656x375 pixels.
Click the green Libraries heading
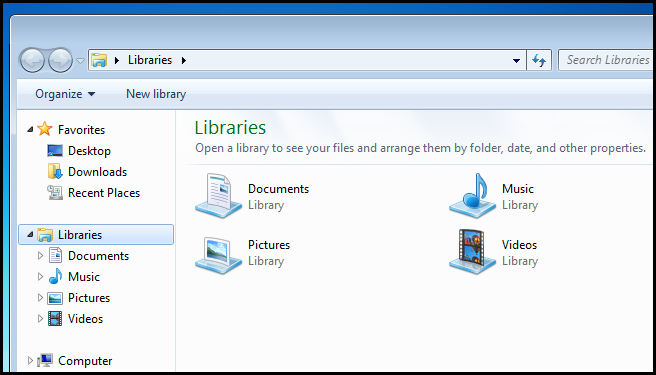[230, 128]
